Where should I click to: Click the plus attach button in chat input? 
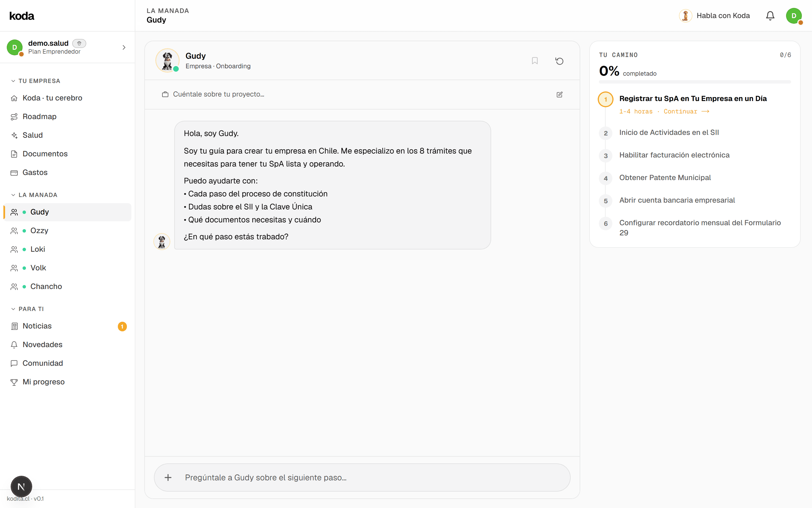tap(168, 478)
